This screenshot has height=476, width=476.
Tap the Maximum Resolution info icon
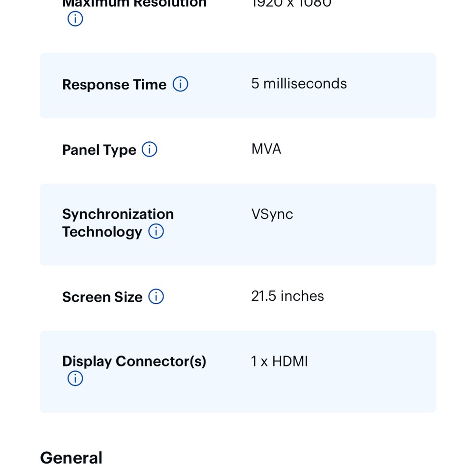click(75, 19)
